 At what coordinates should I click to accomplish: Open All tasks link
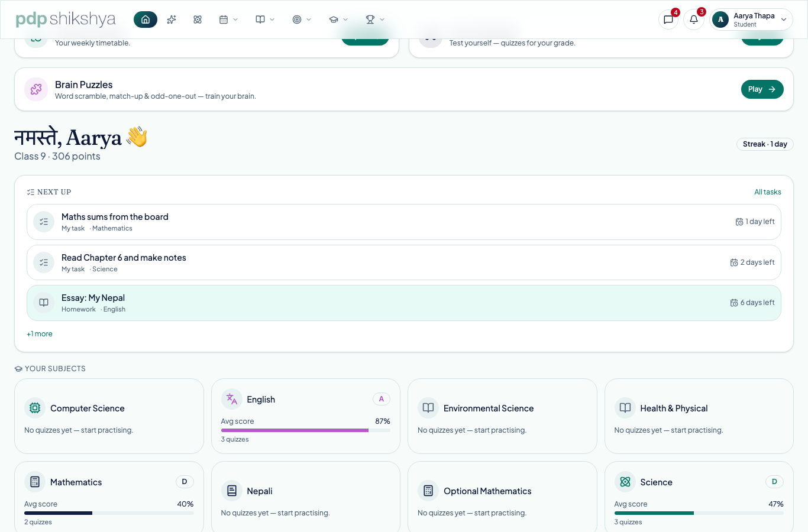click(768, 192)
